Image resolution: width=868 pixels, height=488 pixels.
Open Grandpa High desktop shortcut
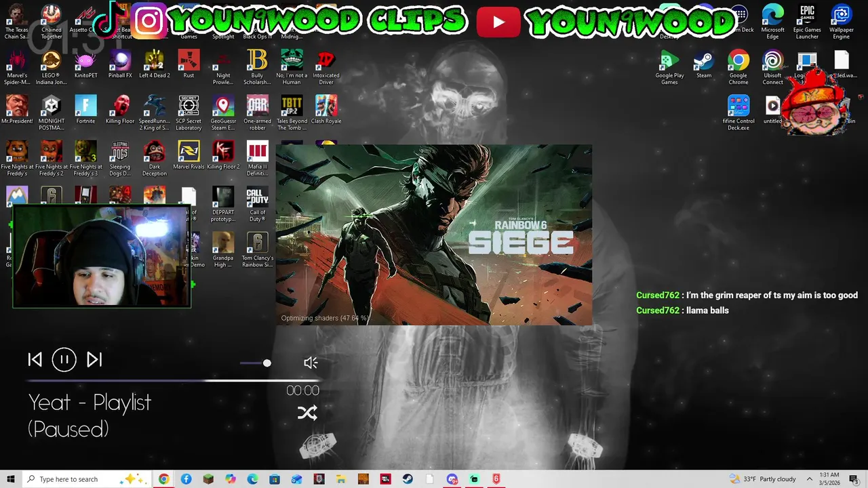coord(223,249)
